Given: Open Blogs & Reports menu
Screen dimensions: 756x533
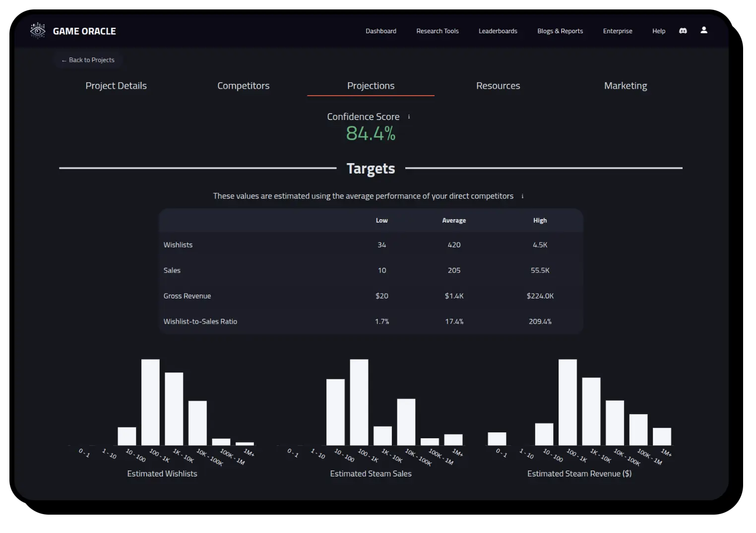Looking at the screenshot, I should pyautogui.click(x=560, y=31).
